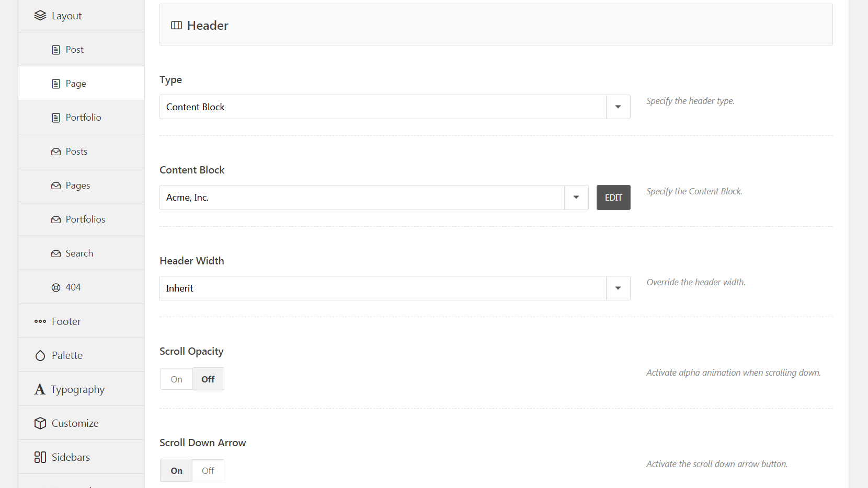The image size is (868, 488).
Task: Open the Content Block dropdown arrow
Action: tap(576, 197)
